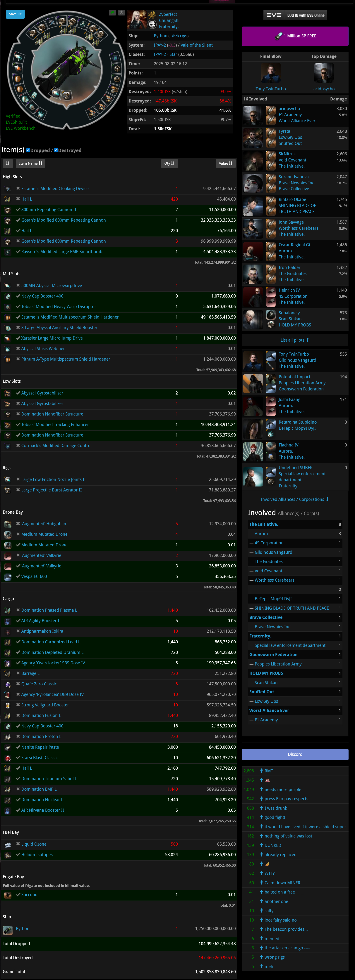Click the Xarasier Large Micro Jump Drive icon
Viewport: 355px width, 980px height.
(x=8, y=338)
